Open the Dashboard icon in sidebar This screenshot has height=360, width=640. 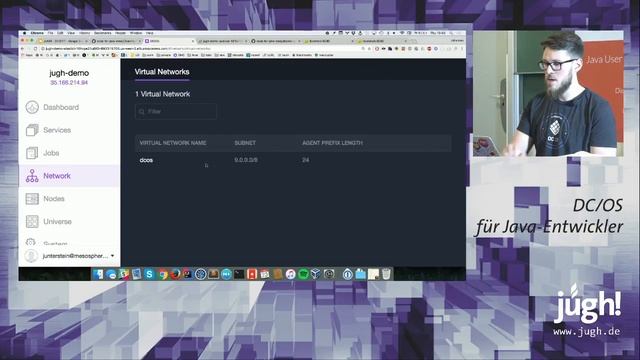click(x=32, y=107)
